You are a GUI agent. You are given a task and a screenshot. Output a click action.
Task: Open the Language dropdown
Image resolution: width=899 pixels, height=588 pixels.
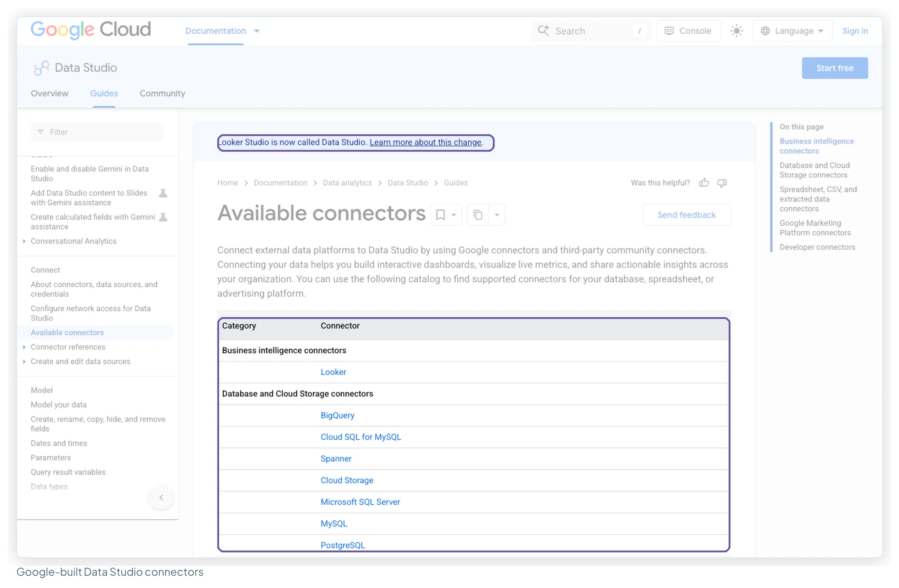tap(792, 31)
